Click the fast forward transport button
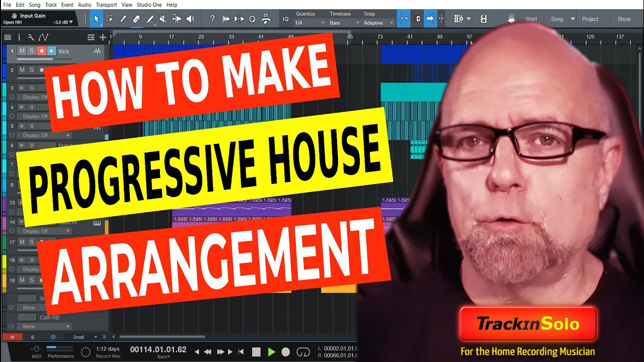 (220, 352)
